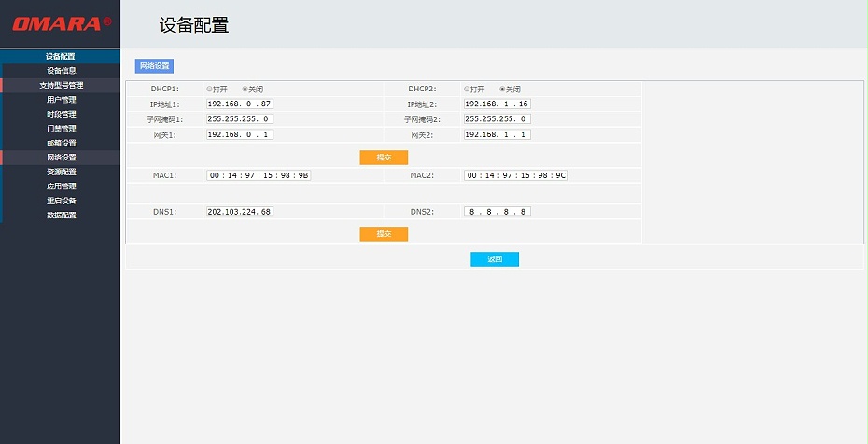This screenshot has width=868, height=444.
Task: Focus the DNS2 input field
Action: [x=497, y=212]
